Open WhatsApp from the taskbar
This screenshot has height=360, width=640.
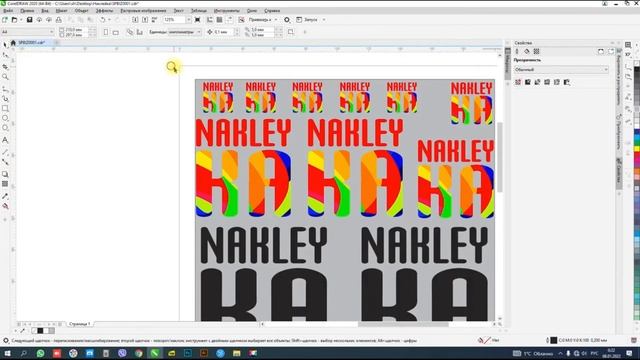[x=40, y=353]
